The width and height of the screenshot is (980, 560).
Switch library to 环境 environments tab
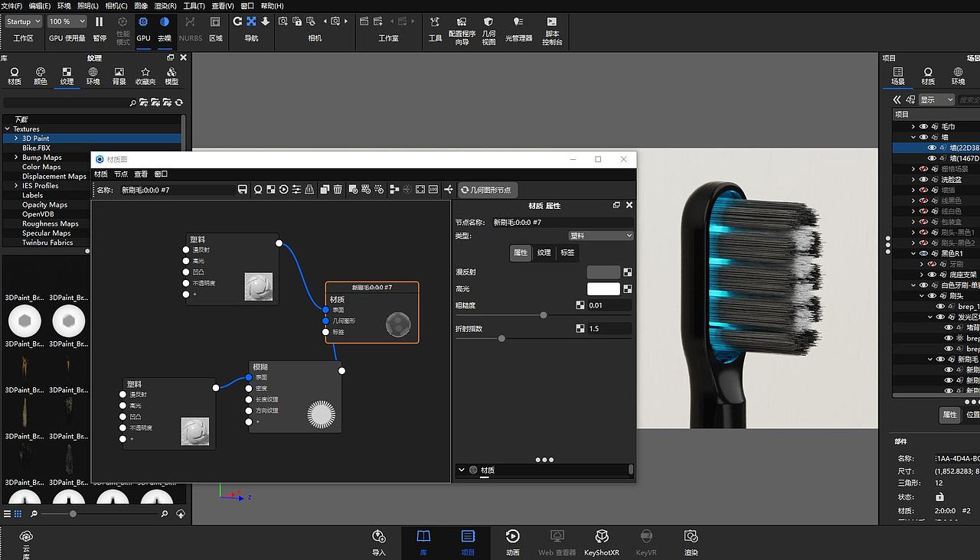pos(93,77)
